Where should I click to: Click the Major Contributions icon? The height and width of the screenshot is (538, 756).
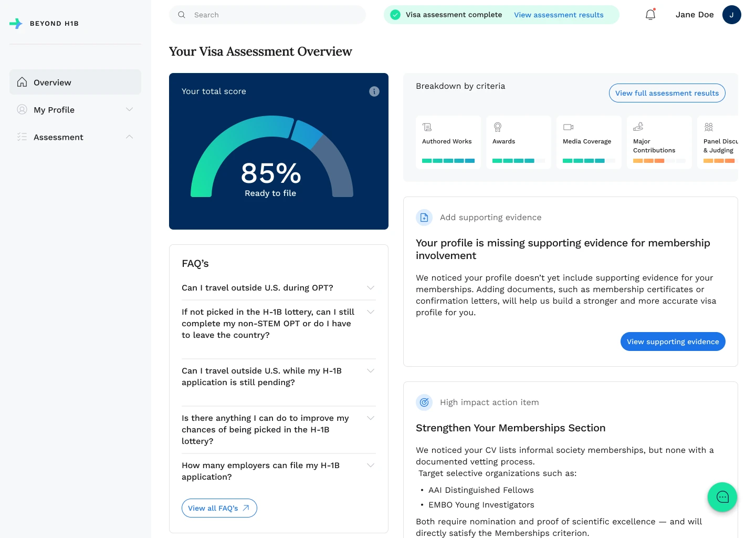tap(638, 127)
